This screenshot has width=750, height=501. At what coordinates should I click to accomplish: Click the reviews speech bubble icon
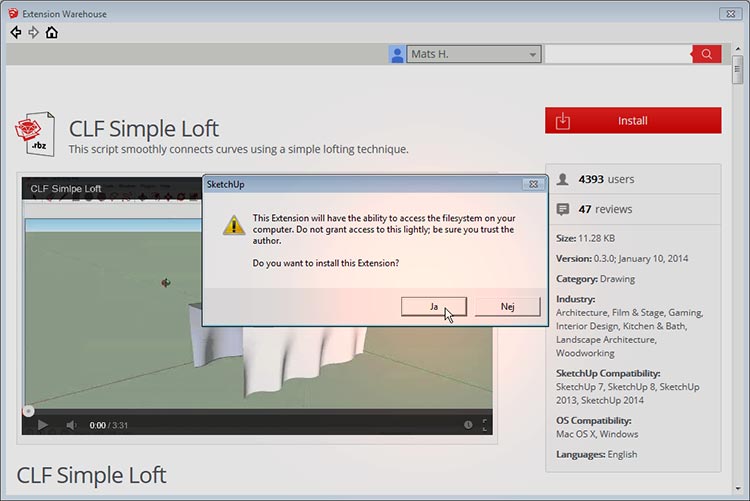click(563, 209)
